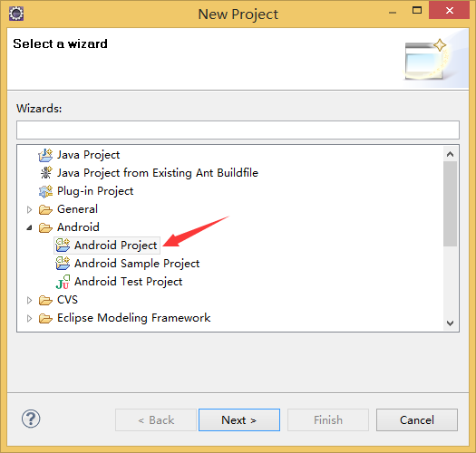
Task: Open help via the question mark icon
Action: (x=31, y=419)
